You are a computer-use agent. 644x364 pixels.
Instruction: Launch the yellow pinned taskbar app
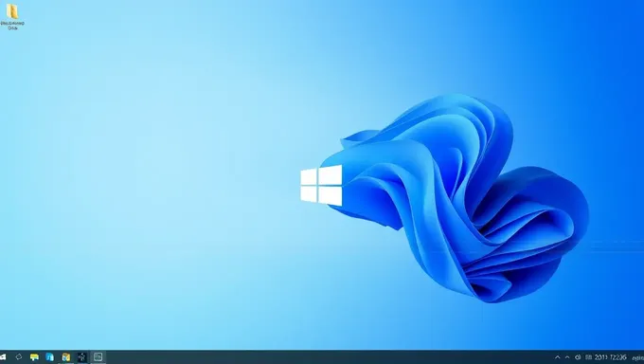(x=34, y=357)
